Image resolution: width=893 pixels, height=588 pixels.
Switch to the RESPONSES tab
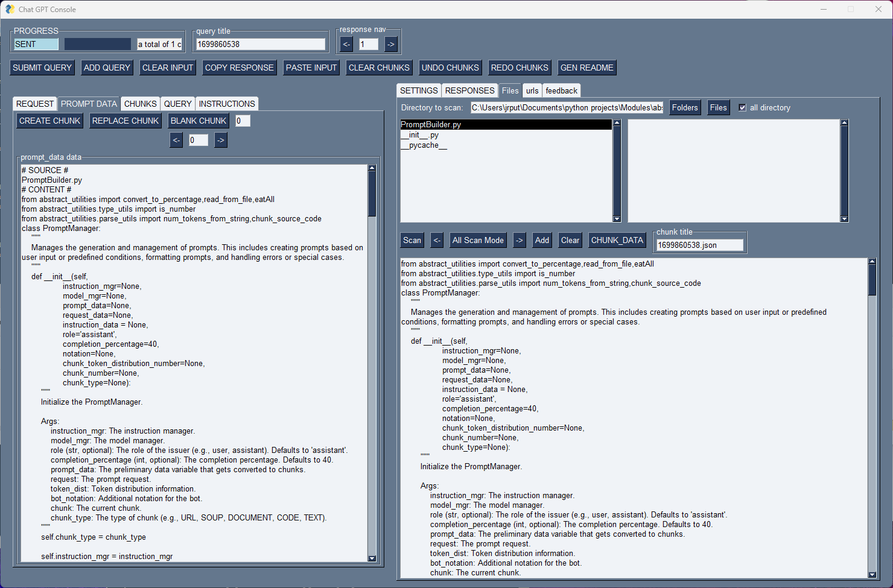[x=469, y=90]
